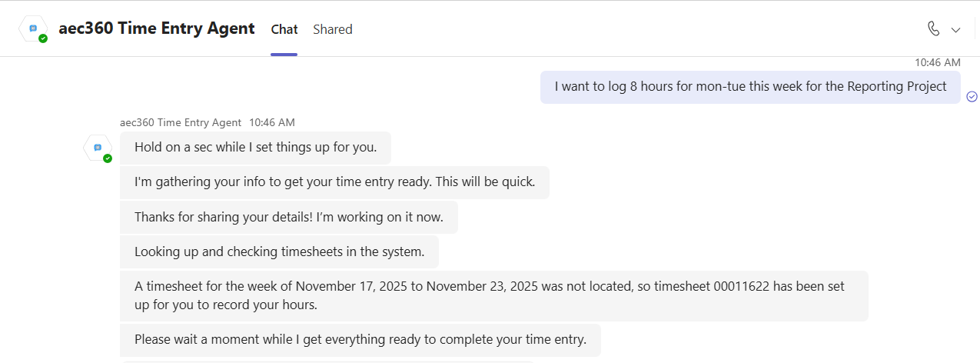Click the agent avatar in header
This screenshot has height=363, width=980.
tap(33, 28)
